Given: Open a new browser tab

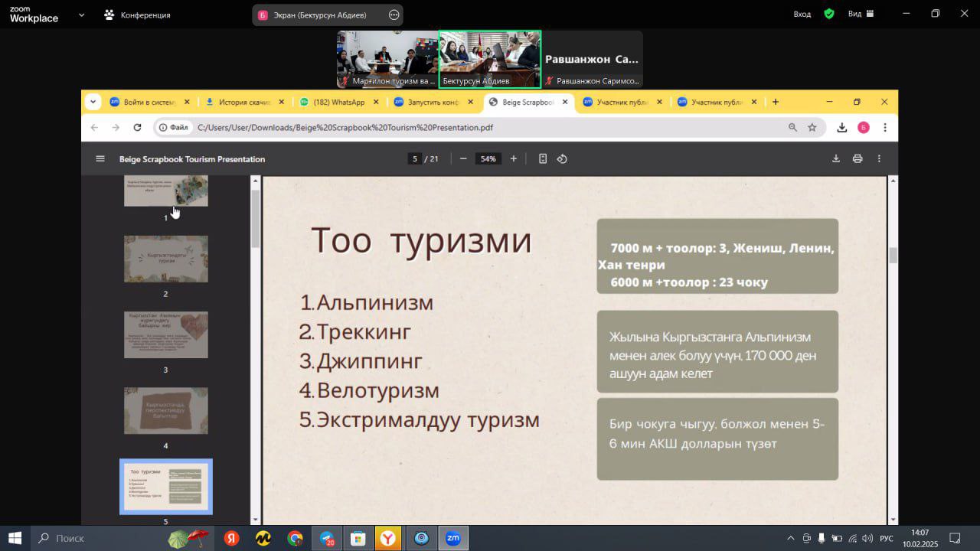Looking at the screenshot, I should [x=776, y=102].
